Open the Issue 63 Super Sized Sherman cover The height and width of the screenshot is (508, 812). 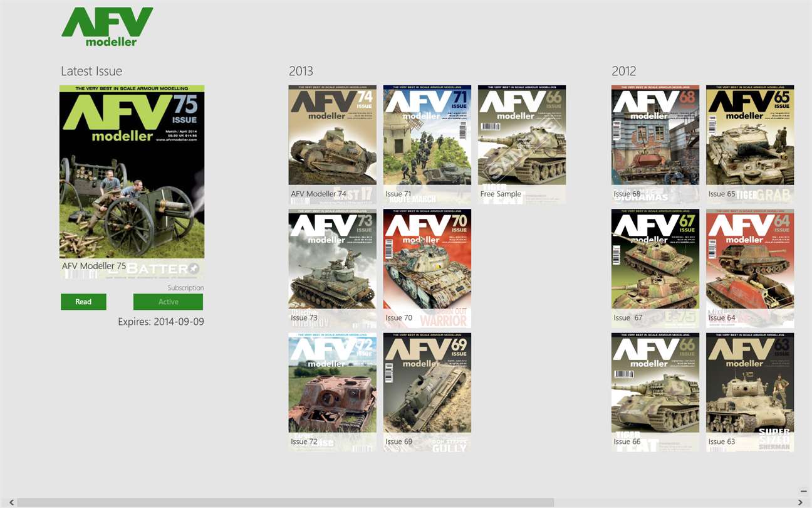[750, 392]
